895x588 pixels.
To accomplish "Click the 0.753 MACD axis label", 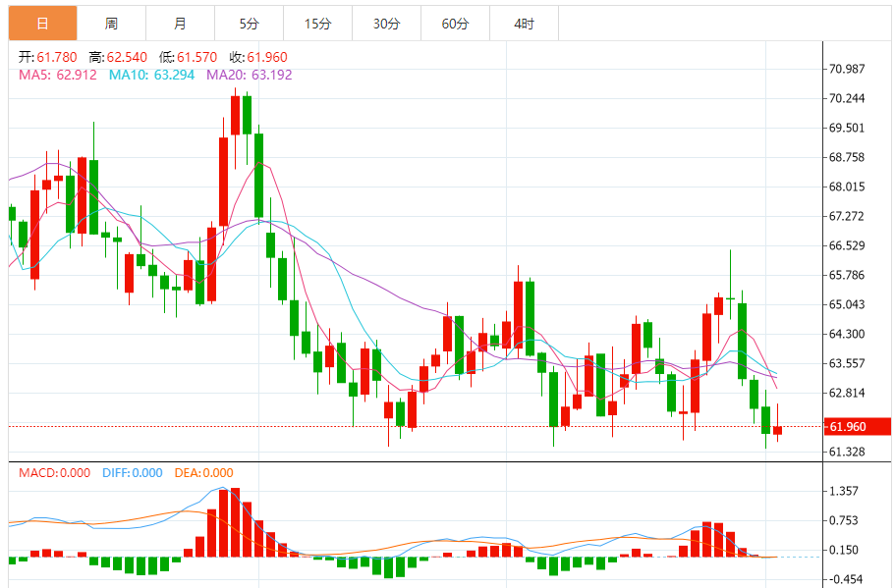I will coord(843,520).
